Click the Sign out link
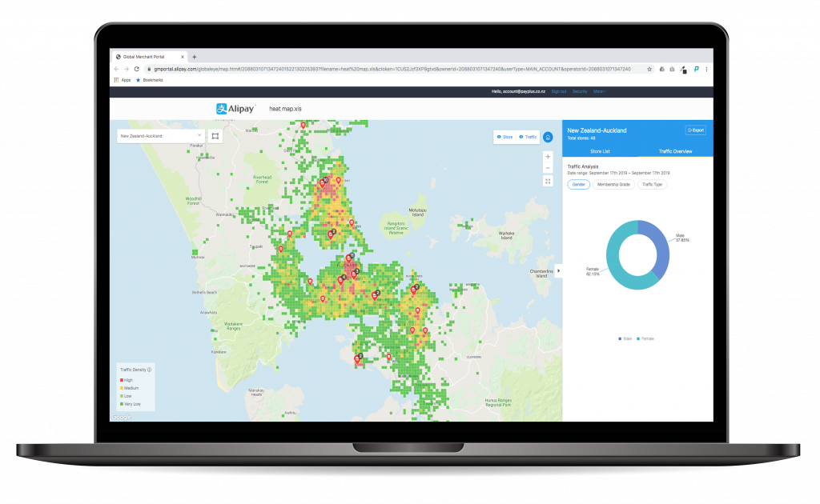This screenshot has width=820, height=504. pyautogui.click(x=558, y=91)
